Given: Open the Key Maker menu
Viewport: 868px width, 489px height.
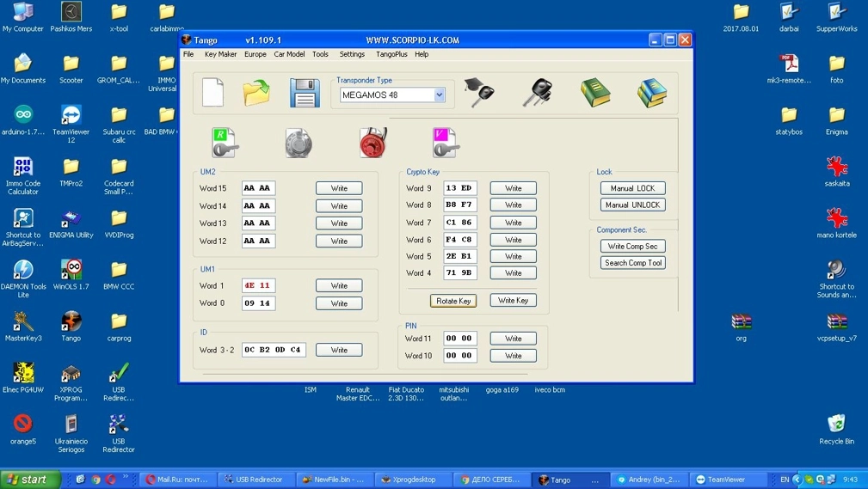Looking at the screenshot, I should [x=220, y=54].
